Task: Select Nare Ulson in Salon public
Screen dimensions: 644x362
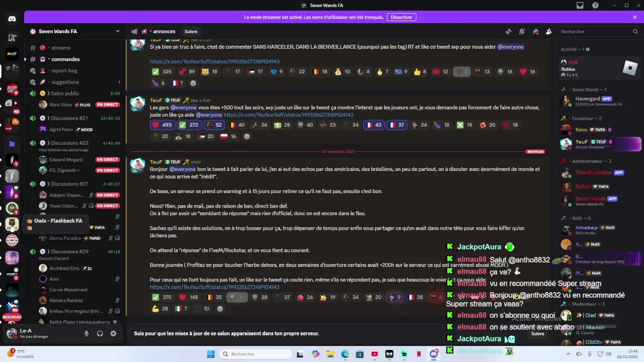Action: (x=79, y=105)
